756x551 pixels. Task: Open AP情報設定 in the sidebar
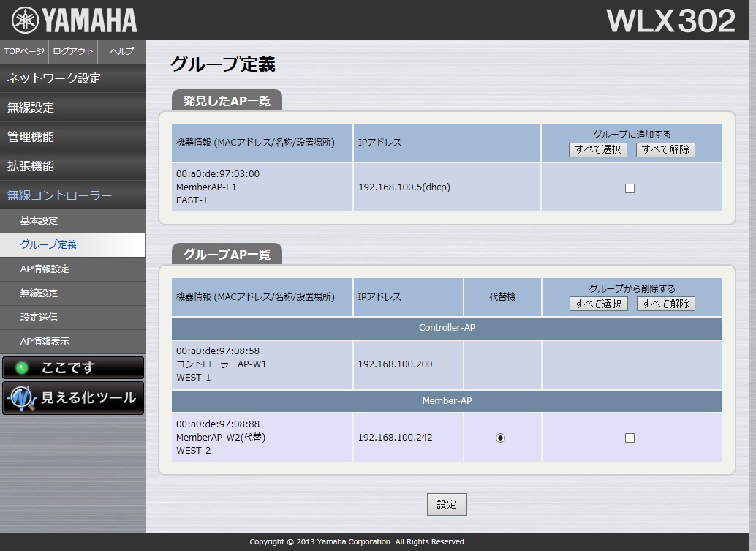click(x=73, y=269)
